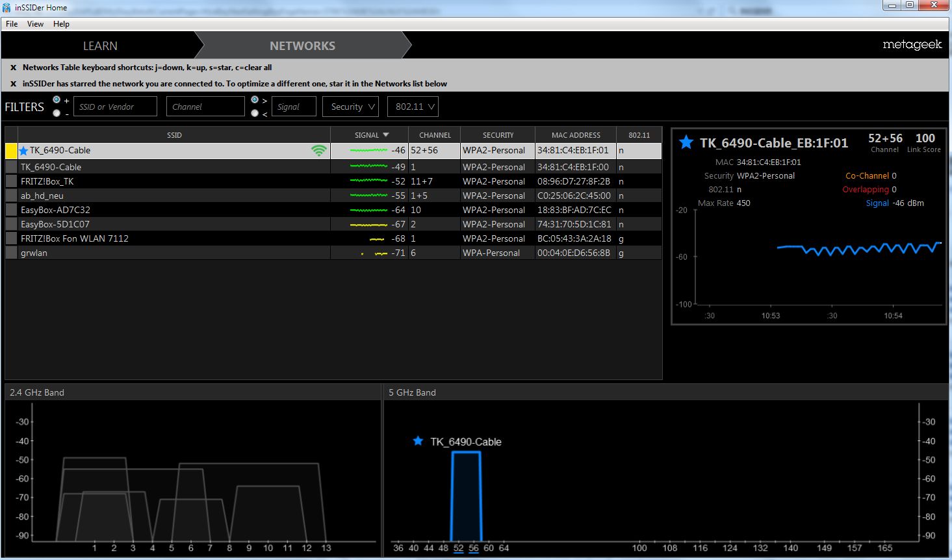This screenshot has height=560, width=952.
Task: Select the FRITZ!Box Fon WLAN 7112 row
Action: [x=333, y=238]
